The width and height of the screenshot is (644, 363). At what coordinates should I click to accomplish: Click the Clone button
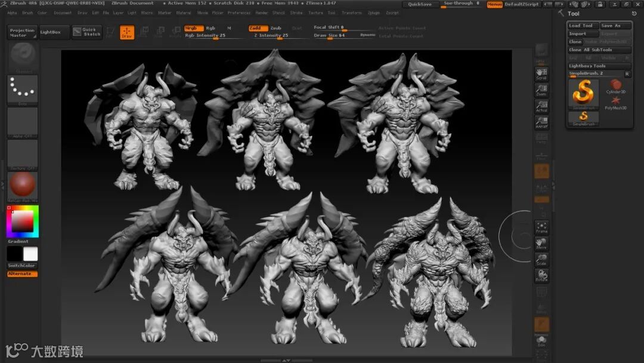coord(575,42)
